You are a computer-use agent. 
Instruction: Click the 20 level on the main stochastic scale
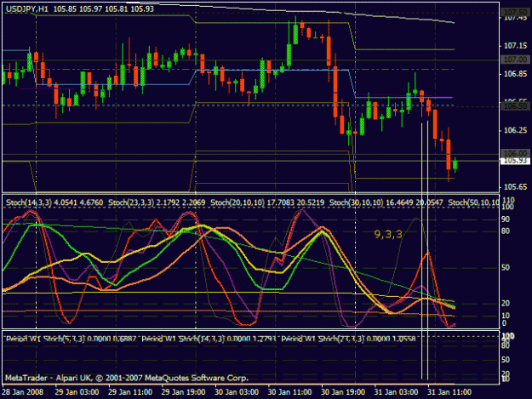point(506,303)
